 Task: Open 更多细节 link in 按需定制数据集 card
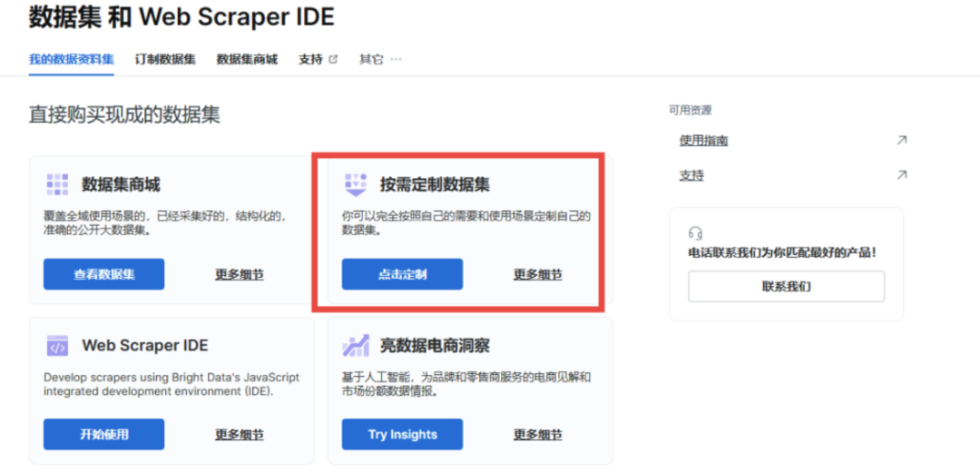(537, 275)
